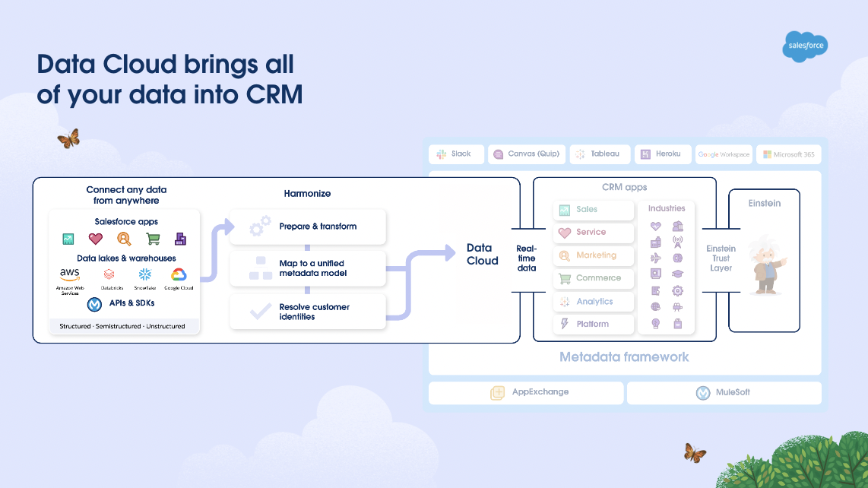Select the Slack item in top row
This screenshot has height=488, width=868.
tap(456, 154)
